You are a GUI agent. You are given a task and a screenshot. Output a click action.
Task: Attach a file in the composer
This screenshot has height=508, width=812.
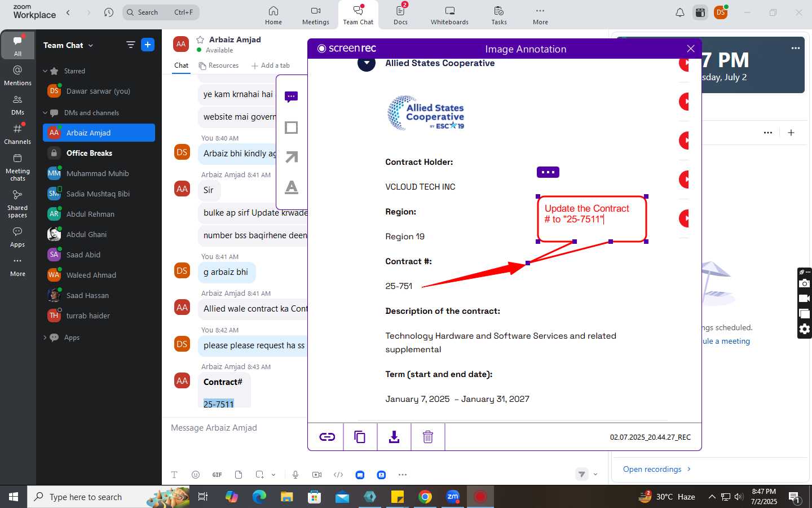[239, 475]
